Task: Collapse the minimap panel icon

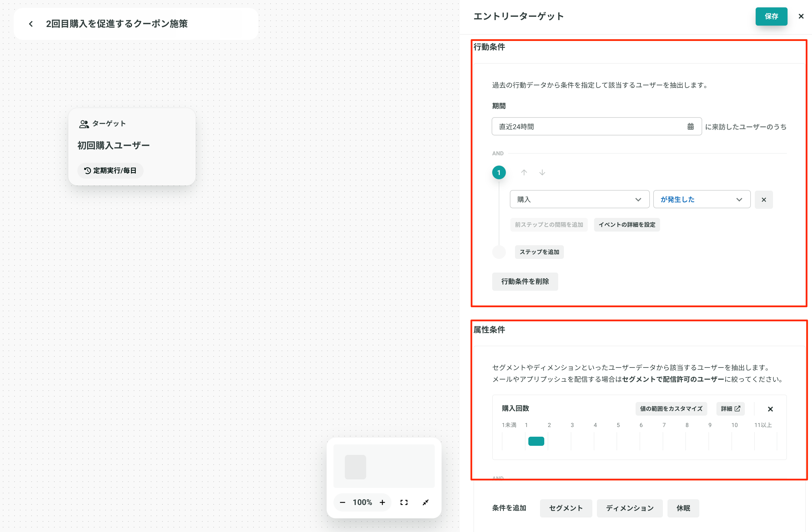Action: (x=425, y=503)
